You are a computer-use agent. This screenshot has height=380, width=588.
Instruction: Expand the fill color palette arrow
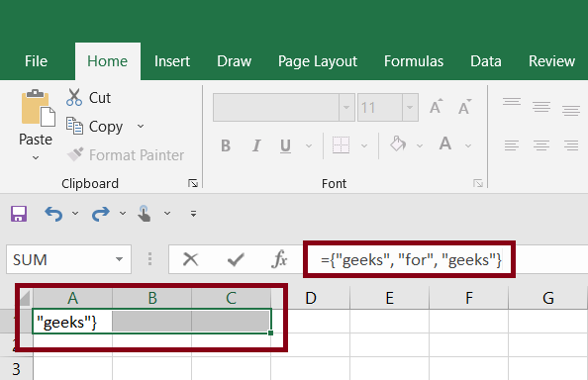tap(420, 145)
